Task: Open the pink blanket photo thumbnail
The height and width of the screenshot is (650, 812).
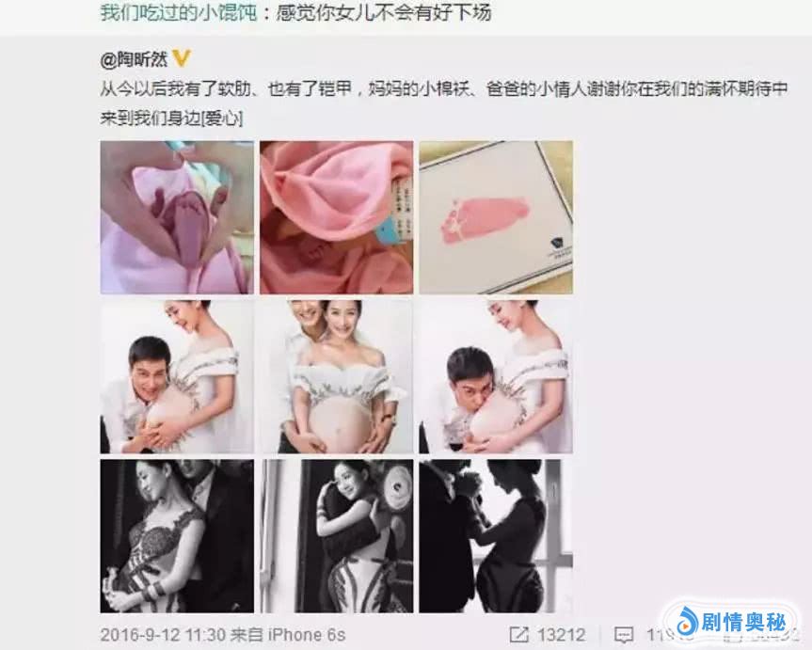Action: 337,217
